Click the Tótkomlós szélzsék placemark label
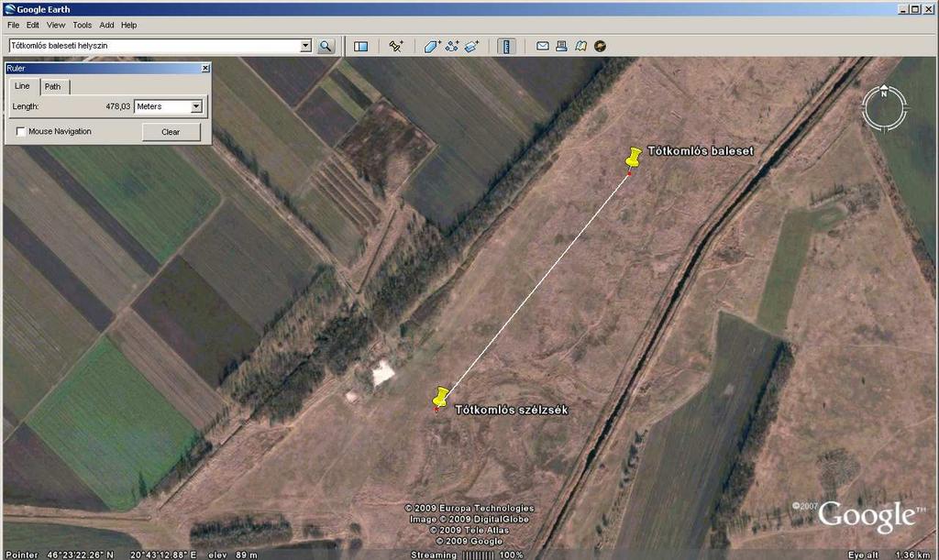The image size is (939, 560). (x=512, y=410)
